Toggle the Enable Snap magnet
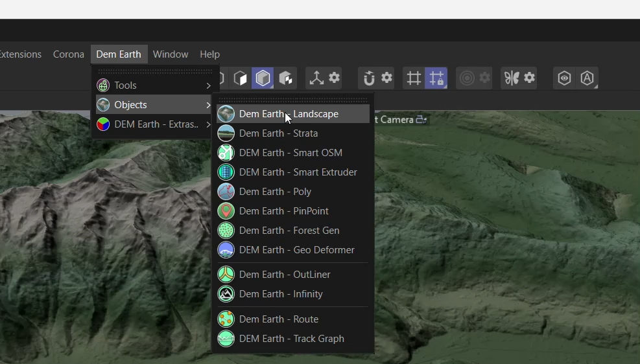Image resolution: width=640 pixels, height=364 pixels. pyautogui.click(x=369, y=78)
